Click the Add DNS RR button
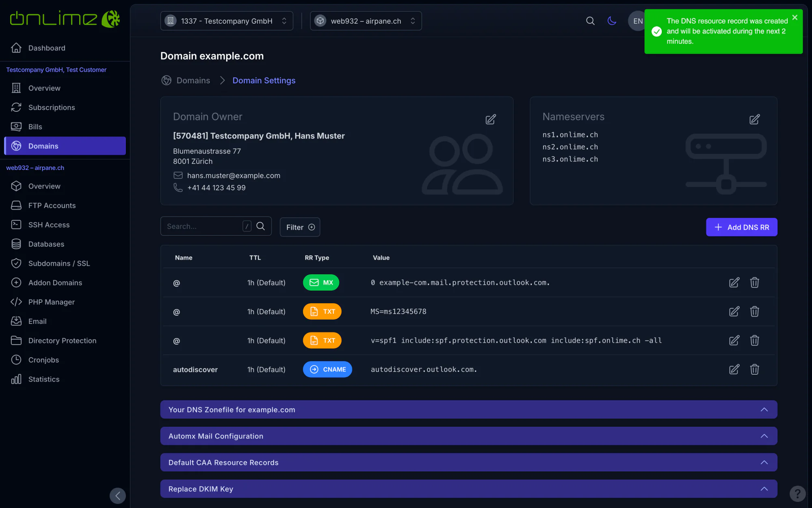The height and width of the screenshot is (508, 812). [x=741, y=227]
